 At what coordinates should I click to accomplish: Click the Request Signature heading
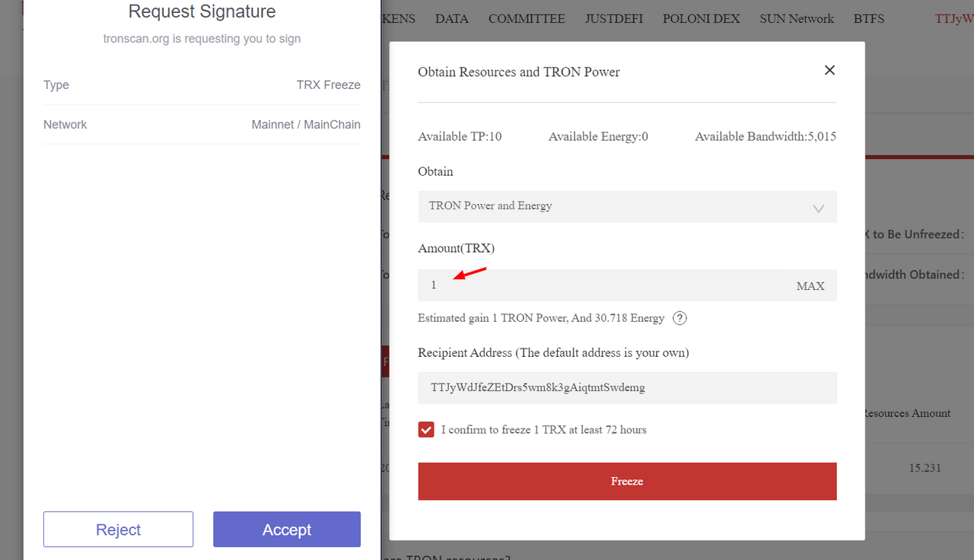pos(202,11)
